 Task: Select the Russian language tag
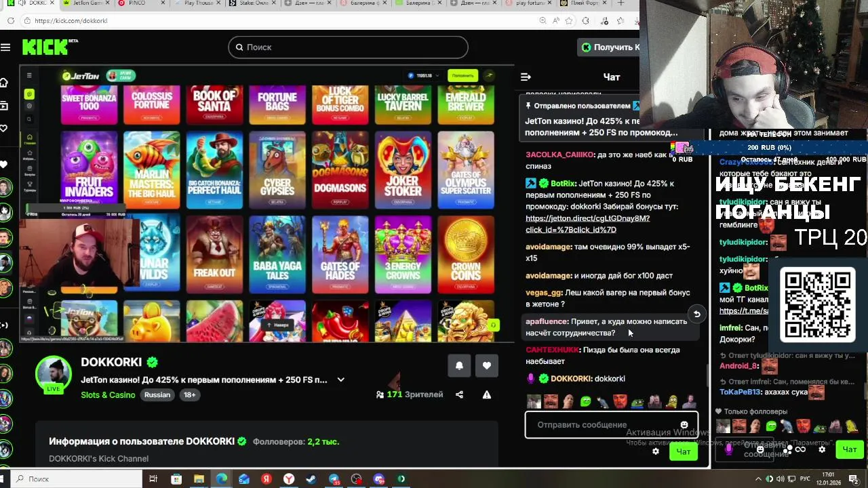coord(157,394)
